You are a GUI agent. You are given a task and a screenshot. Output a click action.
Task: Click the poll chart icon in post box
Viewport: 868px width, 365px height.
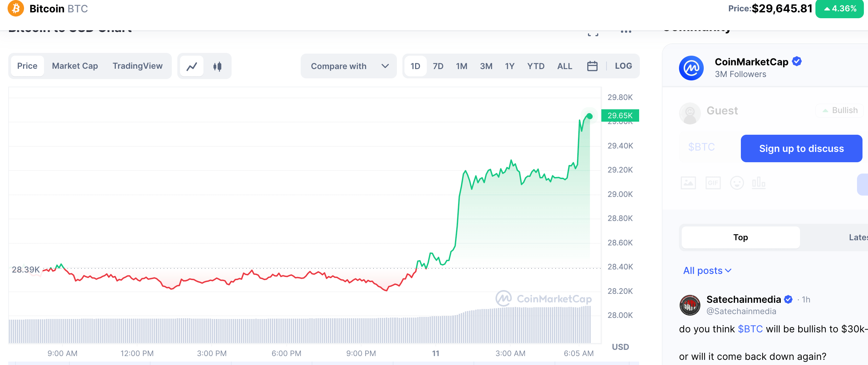coord(758,183)
